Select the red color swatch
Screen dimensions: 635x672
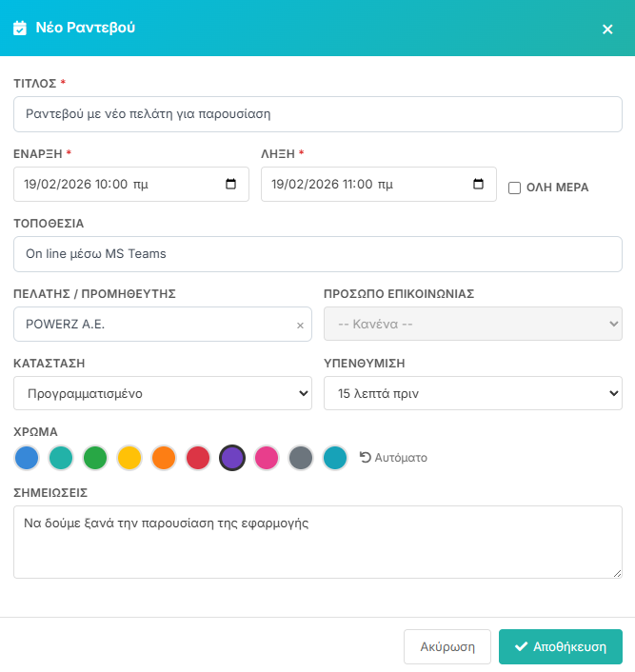coord(198,458)
